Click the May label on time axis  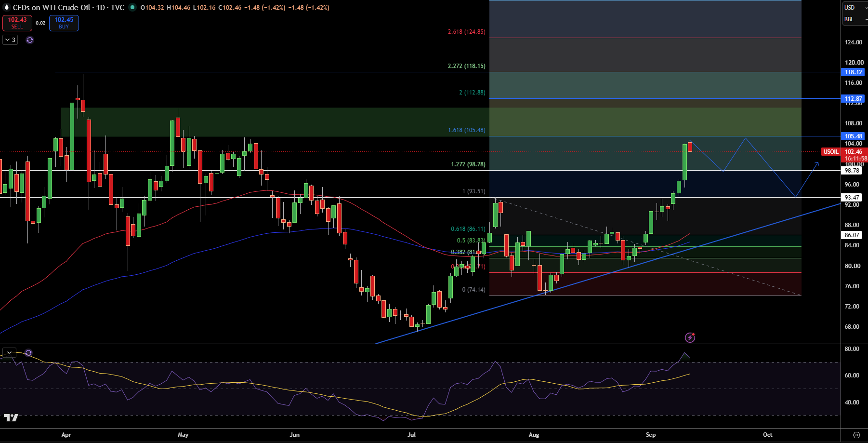pyautogui.click(x=183, y=435)
